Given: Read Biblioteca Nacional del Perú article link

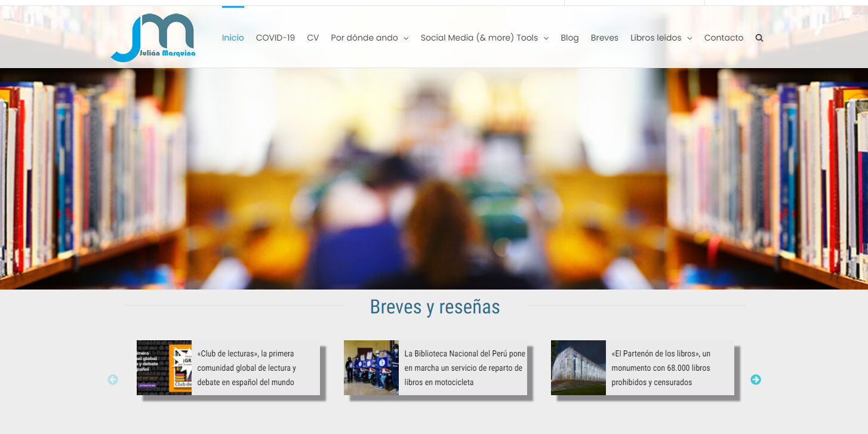Looking at the screenshot, I should point(464,368).
